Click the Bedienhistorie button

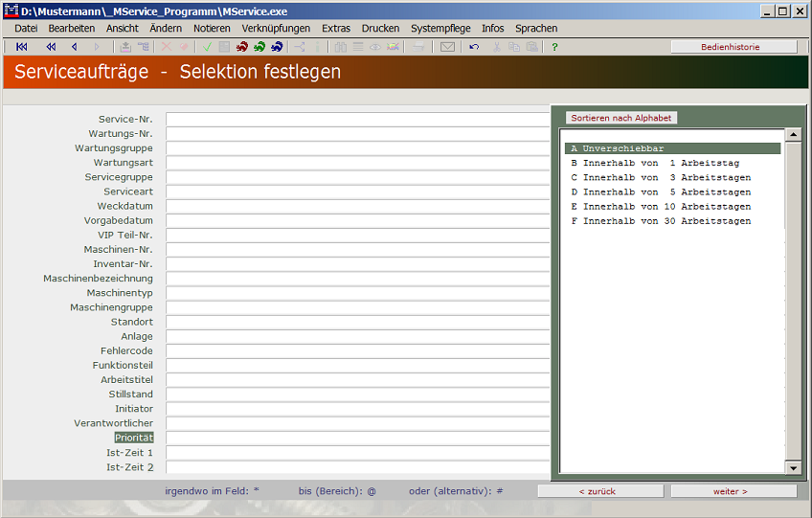click(733, 47)
